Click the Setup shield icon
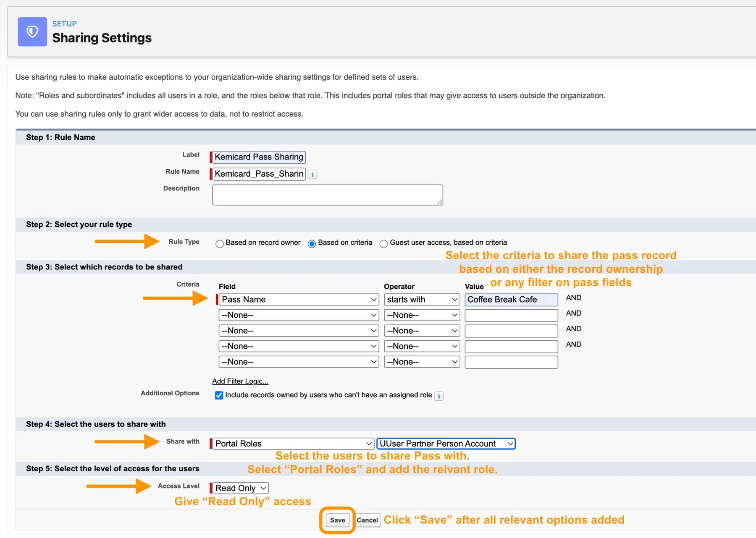This screenshot has height=538, width=756. click(32, 31)
